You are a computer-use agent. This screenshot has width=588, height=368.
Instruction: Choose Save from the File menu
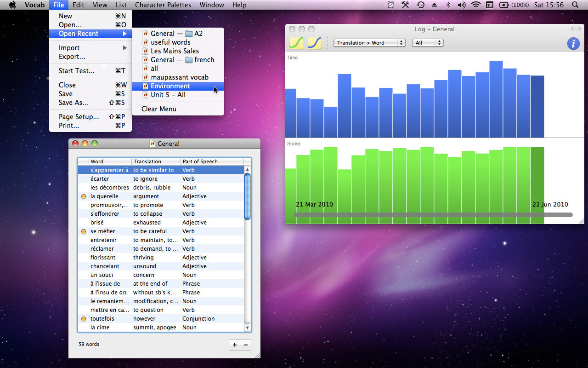tap(90, 94)
